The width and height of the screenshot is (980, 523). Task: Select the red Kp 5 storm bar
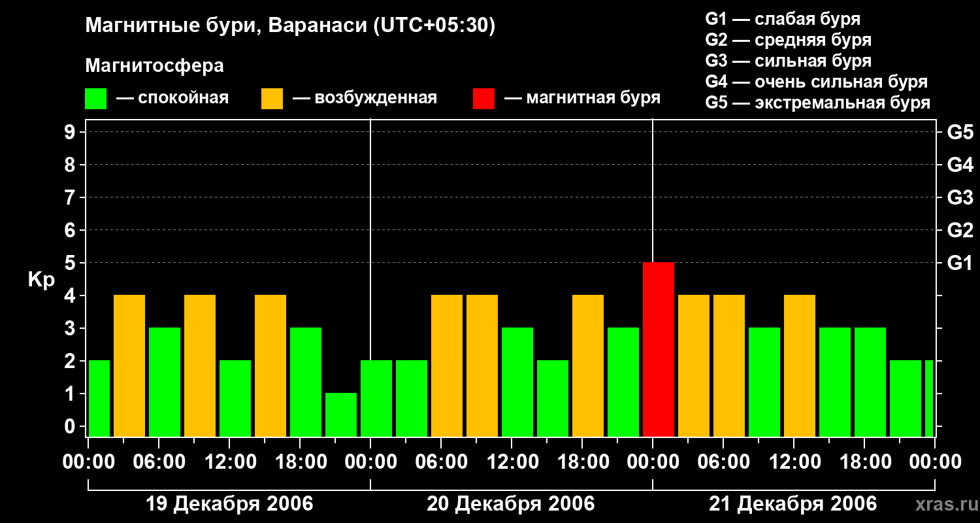point(659,349)
